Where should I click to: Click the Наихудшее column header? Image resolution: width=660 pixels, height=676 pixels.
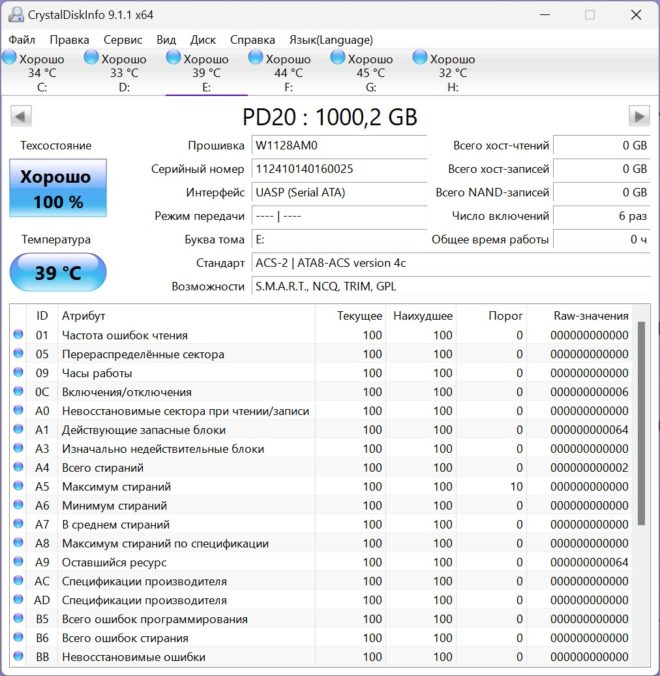pyautogui.click(x=421, y=316)
